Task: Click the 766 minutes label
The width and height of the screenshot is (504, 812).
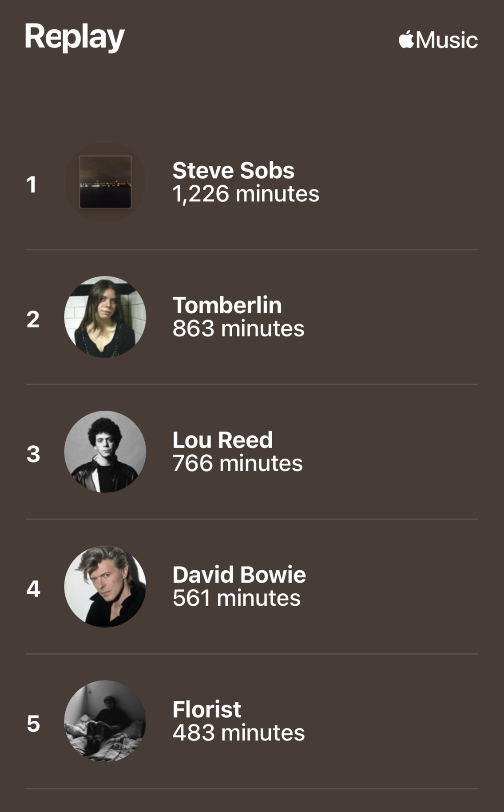Action: coord(238,464)
